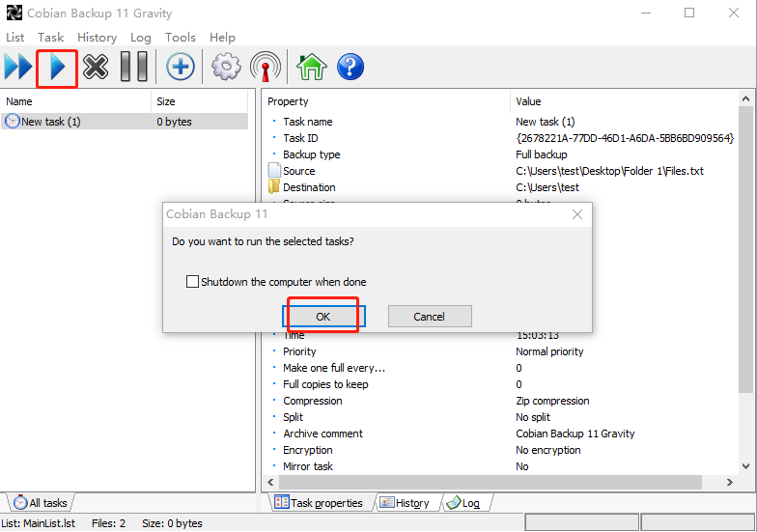This screenshot has width=757, height=532.
Task: Click the remote antenna toolbar icon
Action: [x=266, y=67]
